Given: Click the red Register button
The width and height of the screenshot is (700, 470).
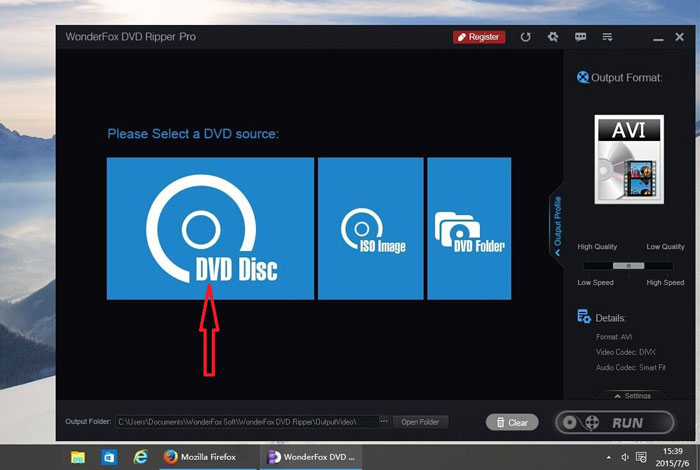Looking at the screenshot, I should [479, 37].
